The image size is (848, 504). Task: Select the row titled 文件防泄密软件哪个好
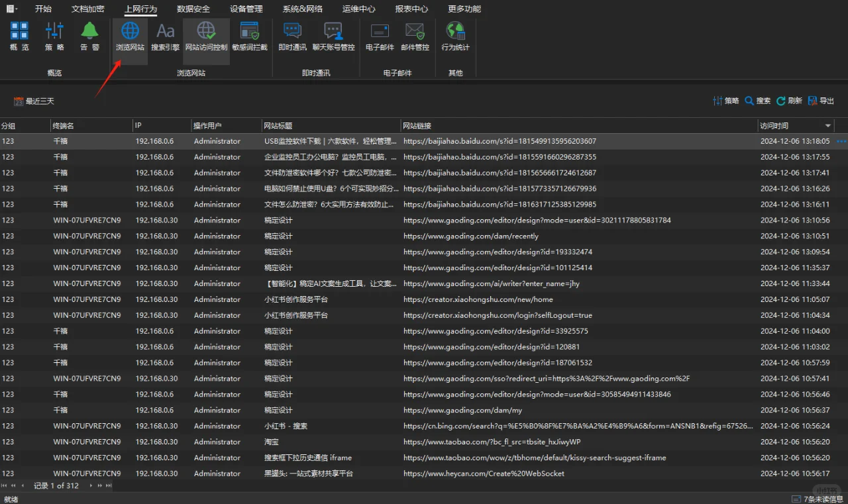pyautogui.click(x=424, y=173)
